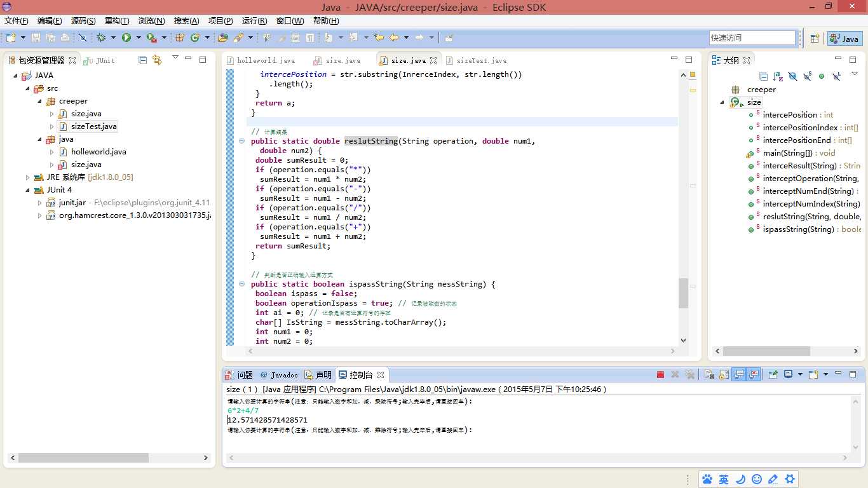Collapse the JAVA project node
This screenshot has width=868, height=488.
[x=14, y=75]
